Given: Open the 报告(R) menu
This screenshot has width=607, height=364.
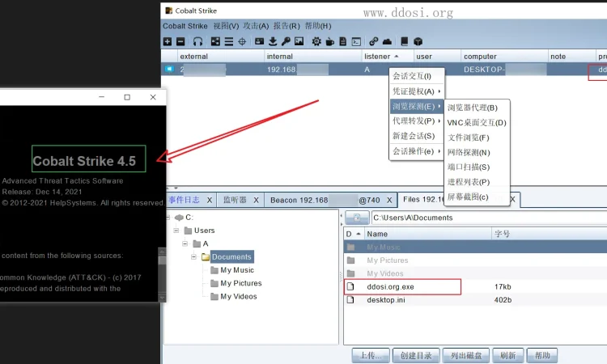Looking at the screenshot, I should coord(287,26).
